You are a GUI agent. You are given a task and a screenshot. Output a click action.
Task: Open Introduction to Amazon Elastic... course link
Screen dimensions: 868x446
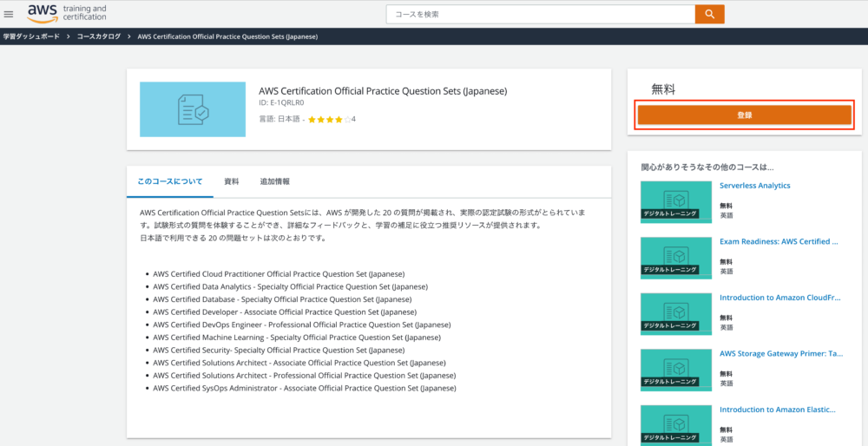pos(777,410)
